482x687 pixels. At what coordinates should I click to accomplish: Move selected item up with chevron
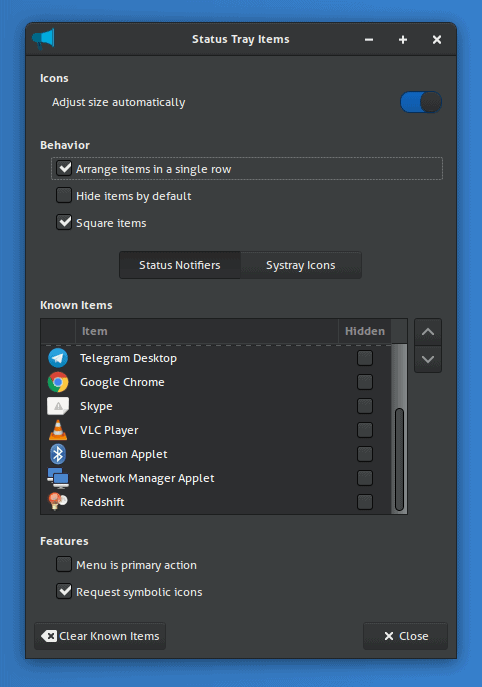click(x=428, y=332)
